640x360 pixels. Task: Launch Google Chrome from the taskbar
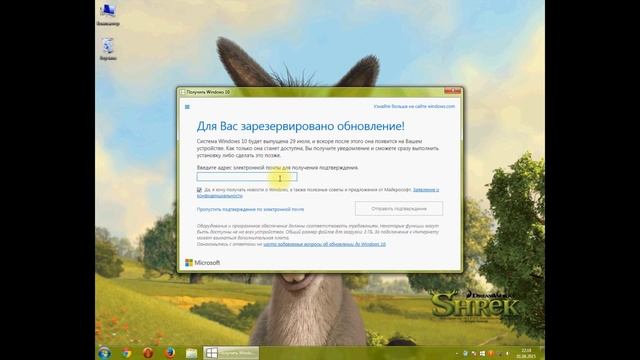[x=127, y=353]
